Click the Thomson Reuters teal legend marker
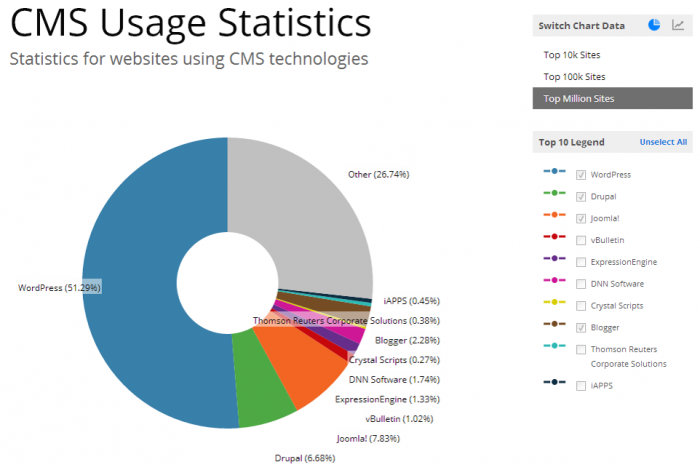The image size is (700, 470). (554, 346)
